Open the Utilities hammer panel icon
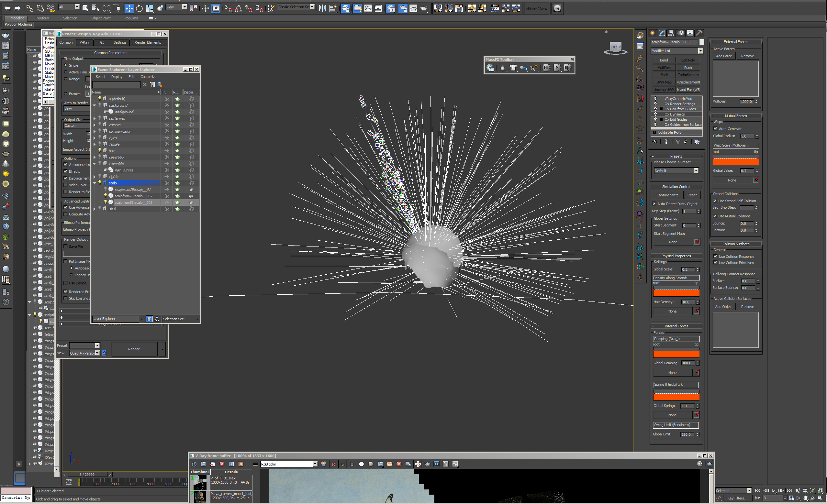This screenshot has width=827, height=504. 699,33
